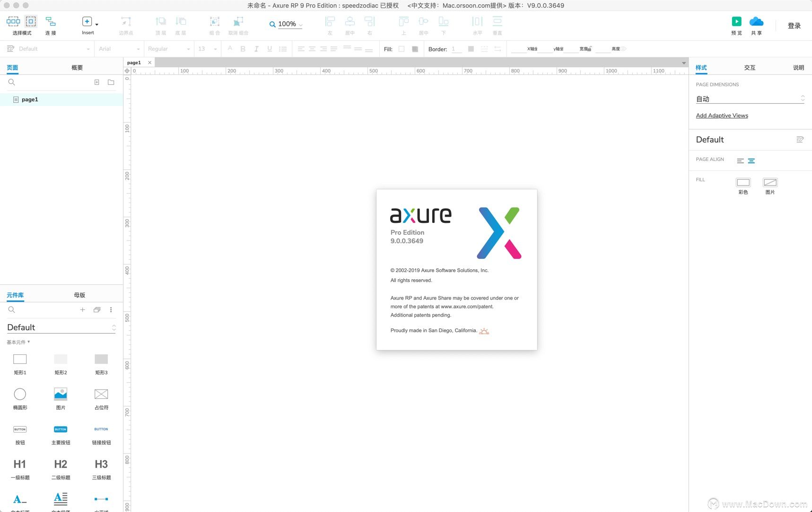Click the Fill color white swatch
The height and width of the screenshot is (512, 812).
pyautogui.click(x=402, y=49)
